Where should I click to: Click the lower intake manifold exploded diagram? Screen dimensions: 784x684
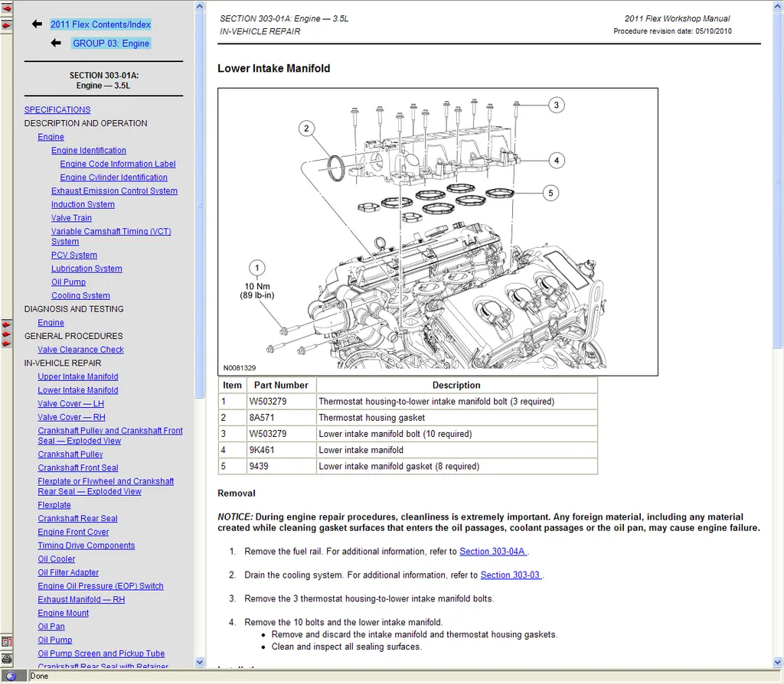[x=437, y=232]
